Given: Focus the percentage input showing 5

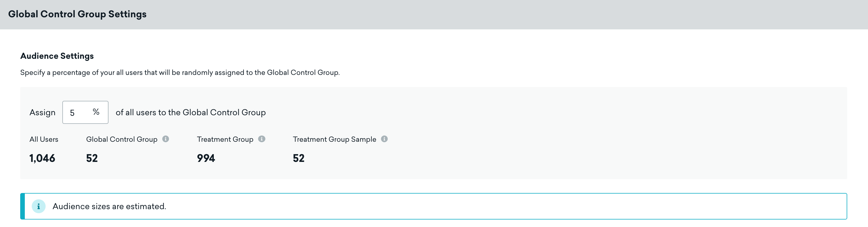Looking at the screenshot, I should (x=85, y=112).
